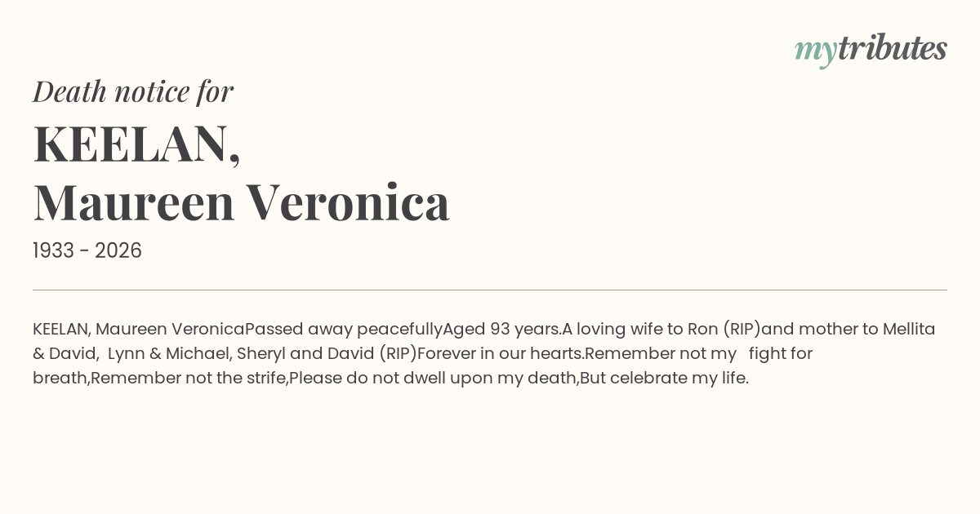Click 'tributes' part of the logo
Viewport: 980px width, 514px height.
pos(892,49)
